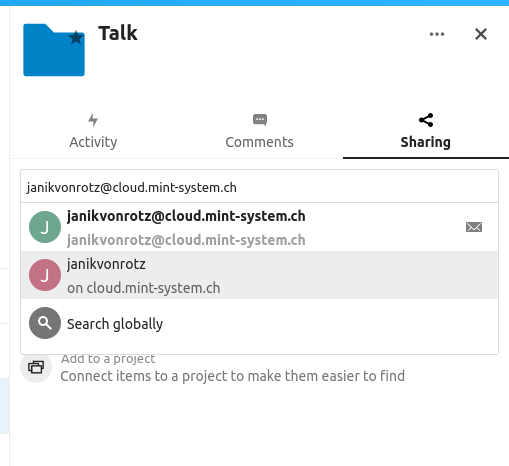This screenshot has height=466, width=509.
Task: Select the pink J avatar federated user
Action: [x=45, y=275]
